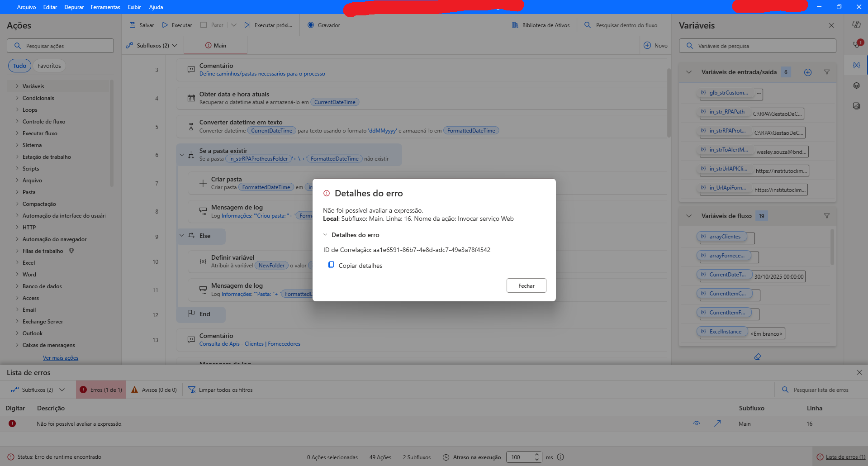Image resolution: width=868 pixels, height=466 pixels.
Task: Switch to the Main subflow tab
Action: click(216, 45)
